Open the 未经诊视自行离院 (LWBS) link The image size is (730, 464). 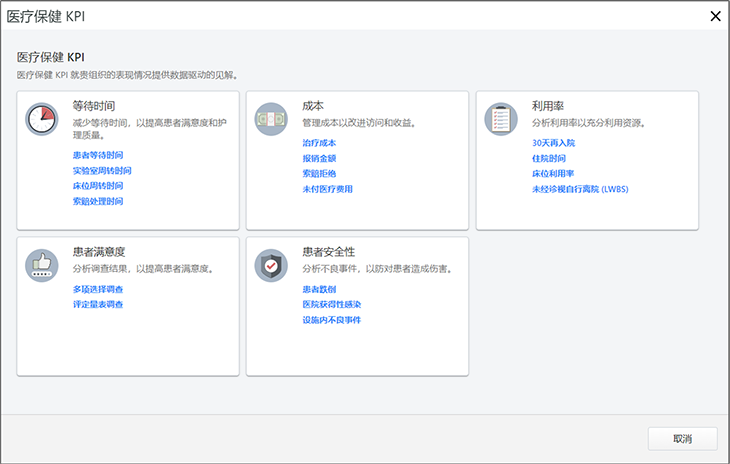tap(580, 189)
